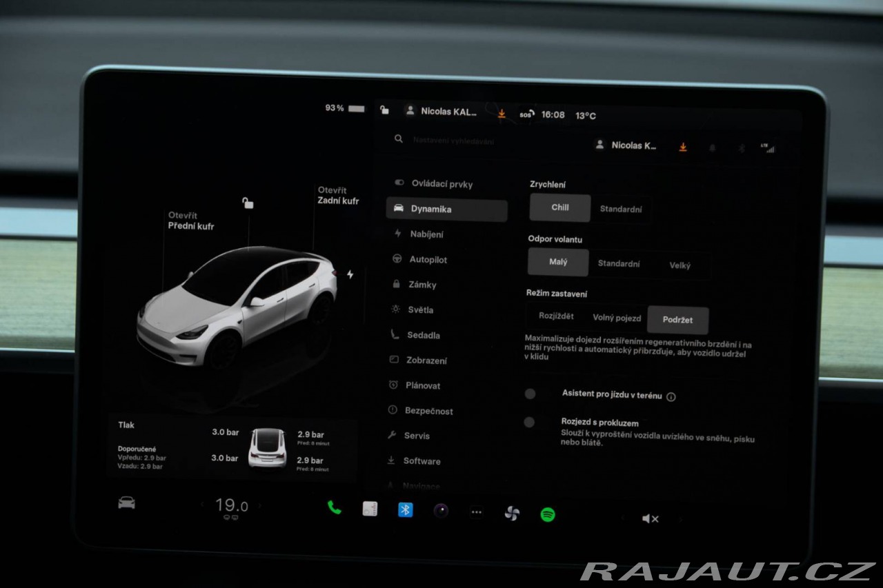Open Přední kufr (front trunk)
The image size is (883, 588).
pyautogui.click(x=190, y=221)
